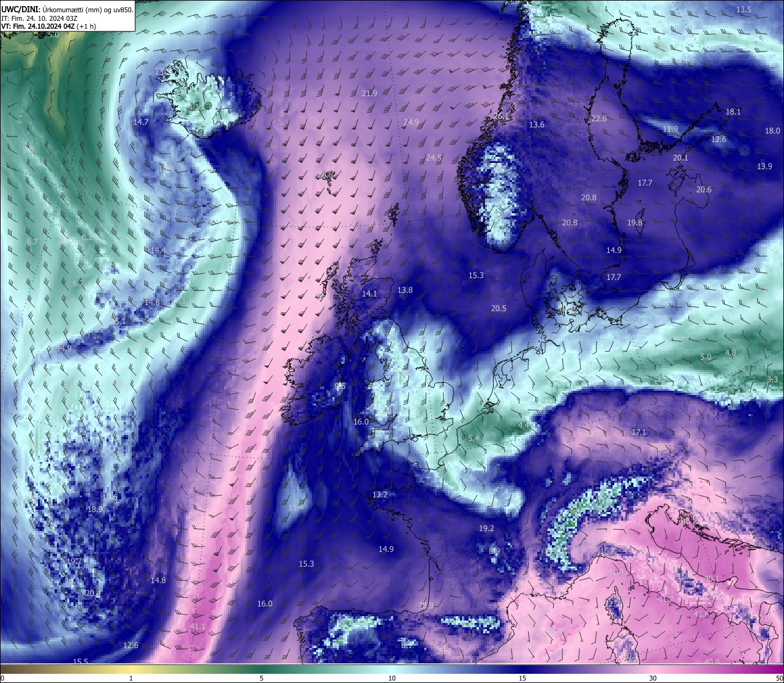
Task: Click the 21.9 value label
Action: [369, 93]
